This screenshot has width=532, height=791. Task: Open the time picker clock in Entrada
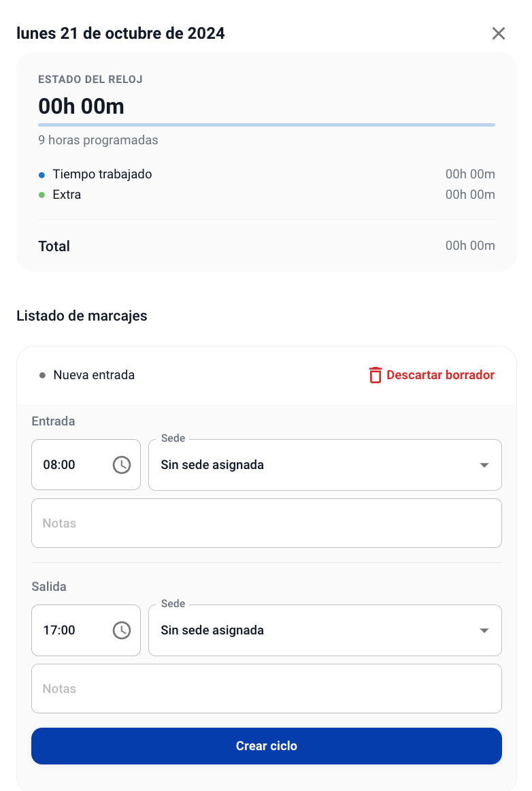click(x=122, y=465)
